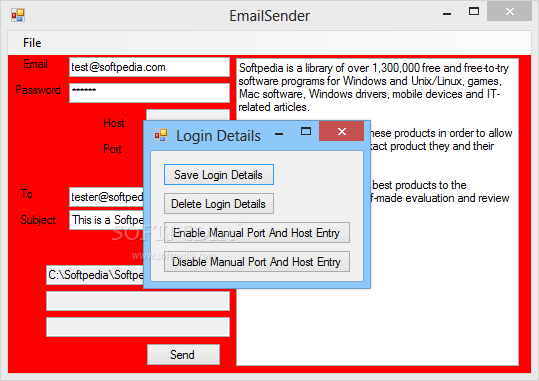Click the Port label text
539x381 pixels.
coord(112,149)
